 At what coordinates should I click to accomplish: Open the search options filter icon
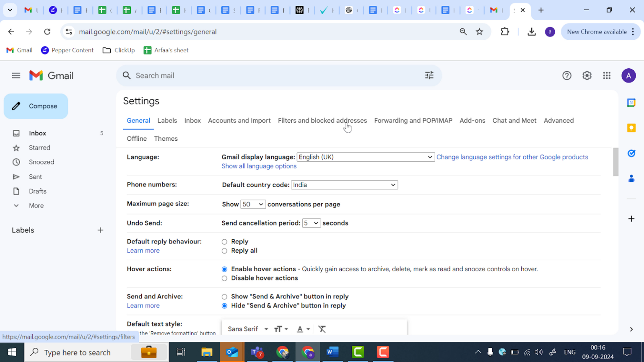[429, 75]
